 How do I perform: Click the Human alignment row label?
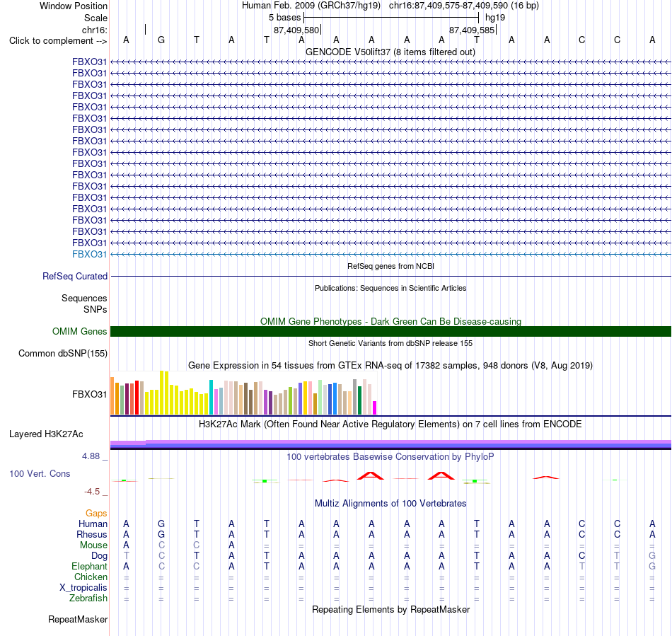click(x=93, y=524)
